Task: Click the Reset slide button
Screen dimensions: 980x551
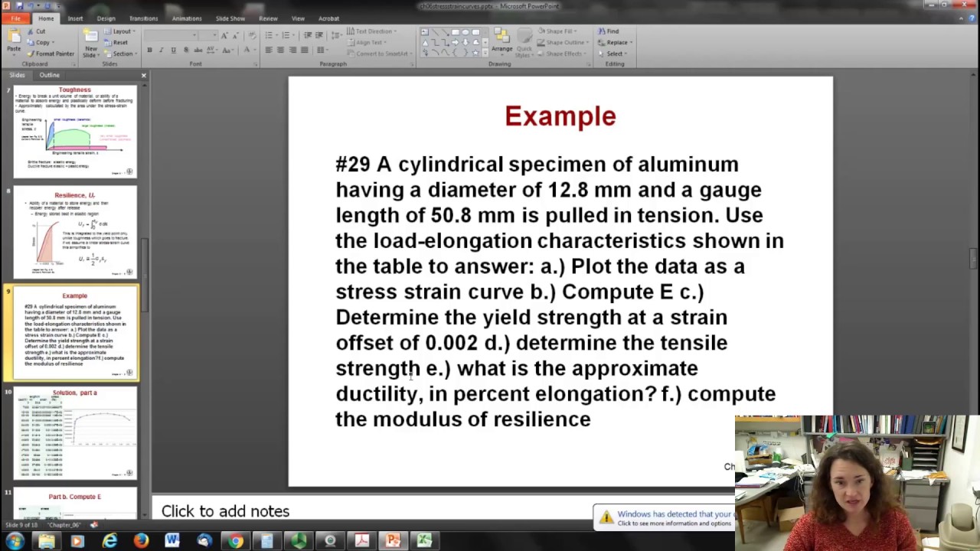Action: [116, 42]
